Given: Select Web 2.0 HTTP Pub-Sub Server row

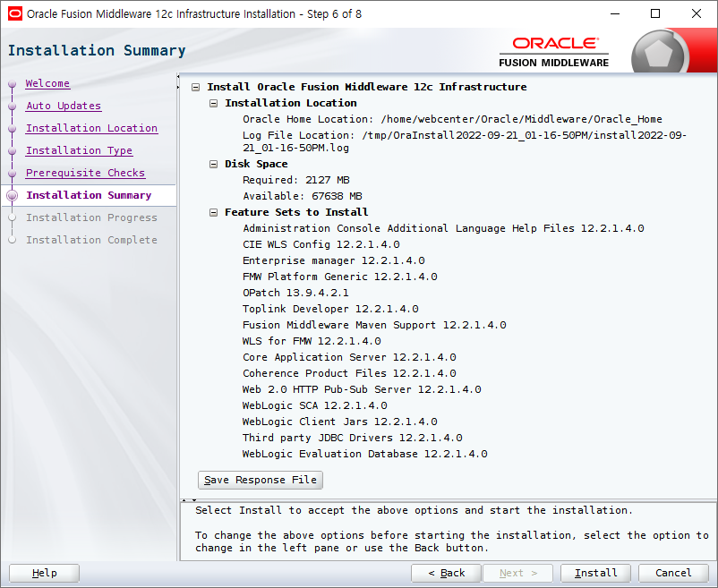Looking at the screenshot, I should pyautogui.click(x=362, y=390).
